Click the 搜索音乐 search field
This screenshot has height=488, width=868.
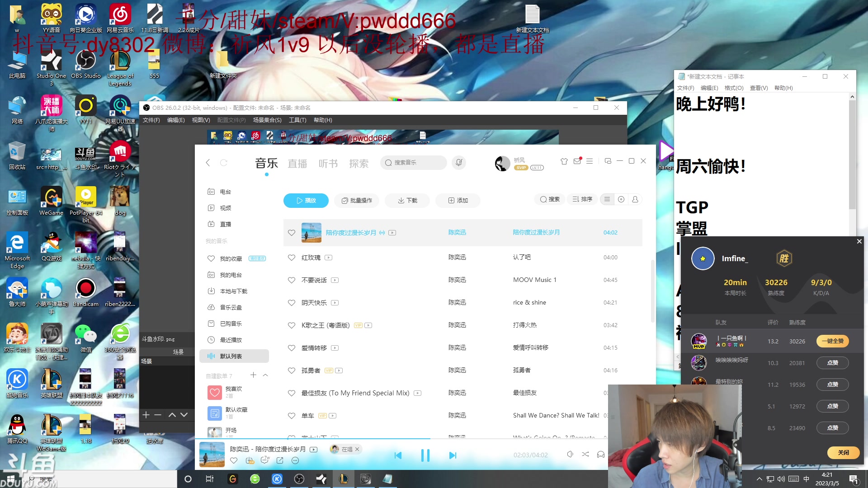tap(414, 163)
